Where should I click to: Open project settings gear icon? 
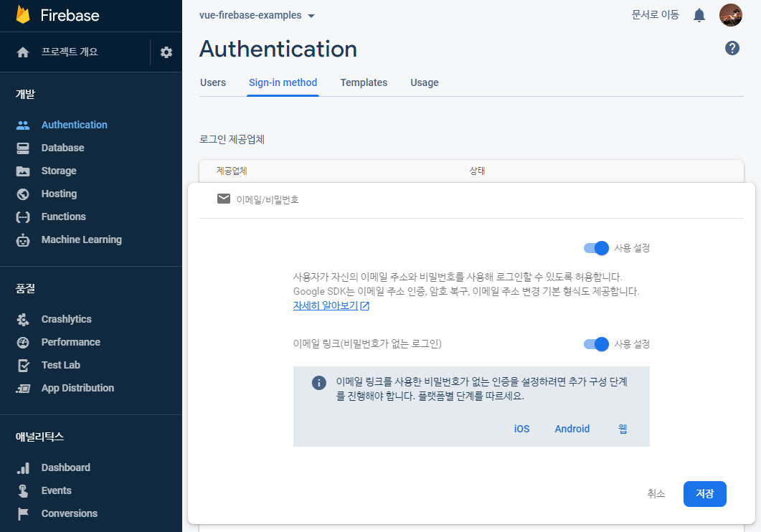point(166,52)
